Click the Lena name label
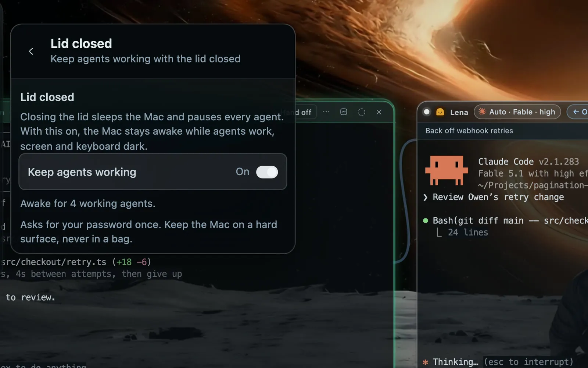The width and height of the screenshot is (588, 368). coord(459,112)
